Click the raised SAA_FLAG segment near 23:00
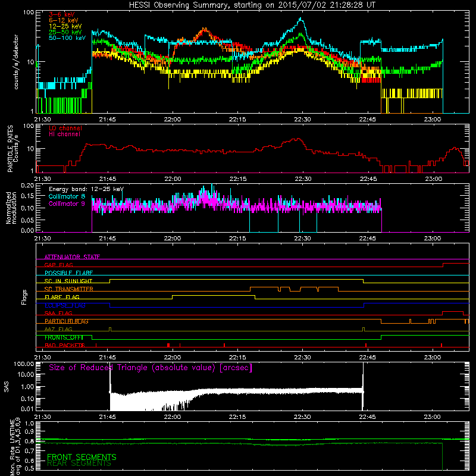The height and width of the screenshot is (476, 476). point(453,312)
